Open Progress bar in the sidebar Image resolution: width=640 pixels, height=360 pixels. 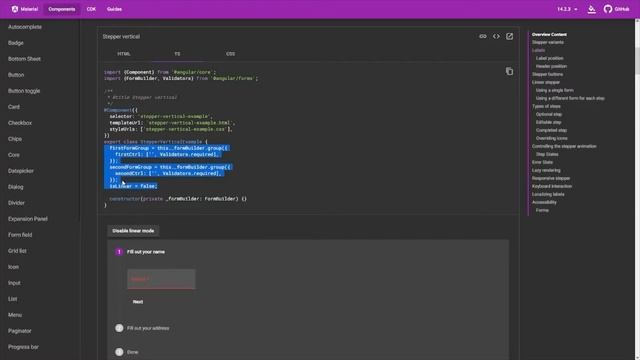coord(23,347)
